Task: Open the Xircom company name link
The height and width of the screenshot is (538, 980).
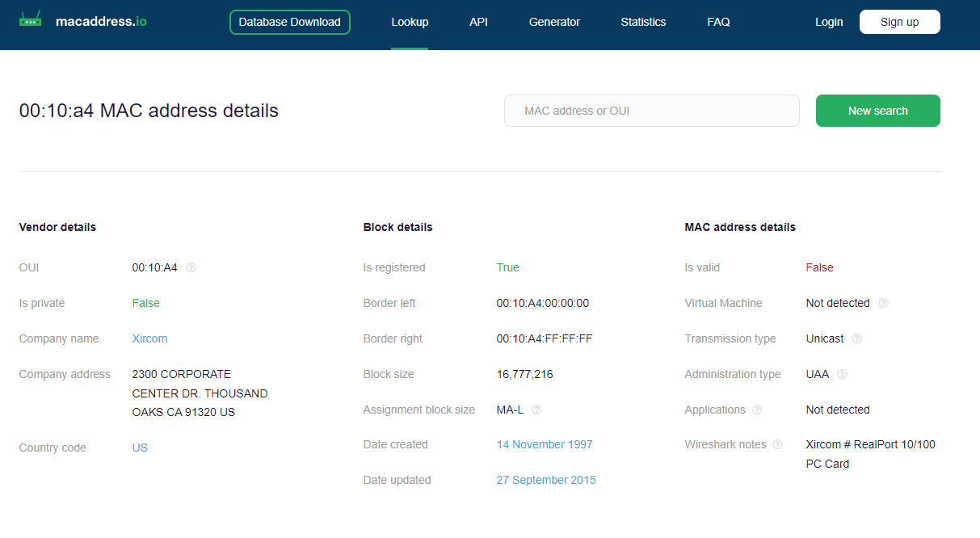Action: tap(149, 338)
